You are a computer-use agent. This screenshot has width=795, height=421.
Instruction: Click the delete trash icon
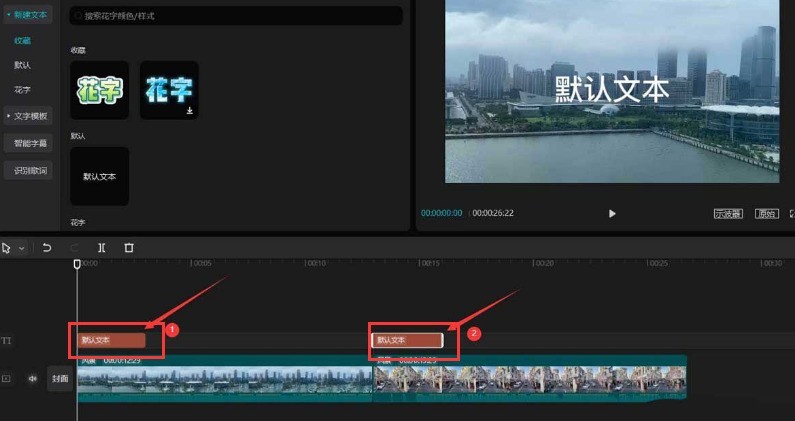point(128,247)
